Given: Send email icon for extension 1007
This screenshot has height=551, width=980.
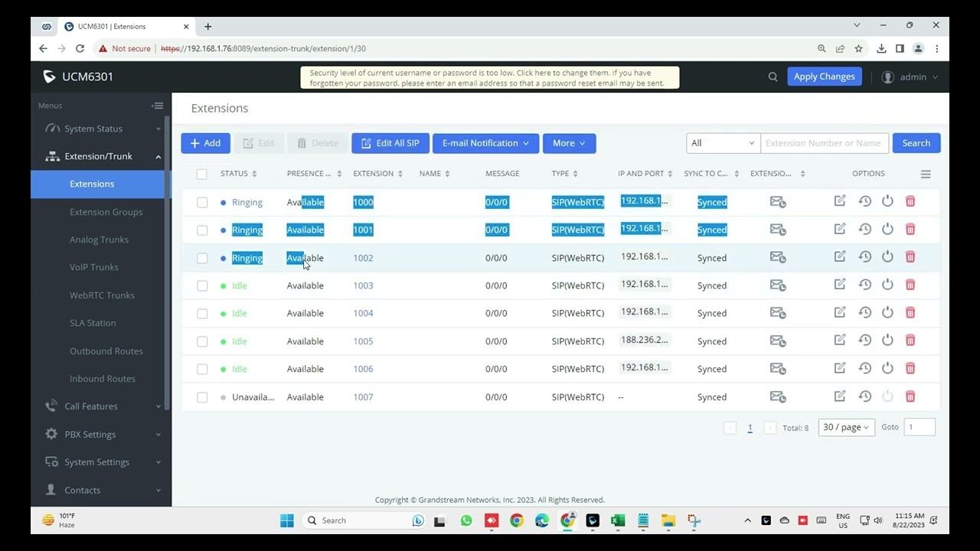Looking at the screenshot, I should pyautogui.click(x=778, y=396).
